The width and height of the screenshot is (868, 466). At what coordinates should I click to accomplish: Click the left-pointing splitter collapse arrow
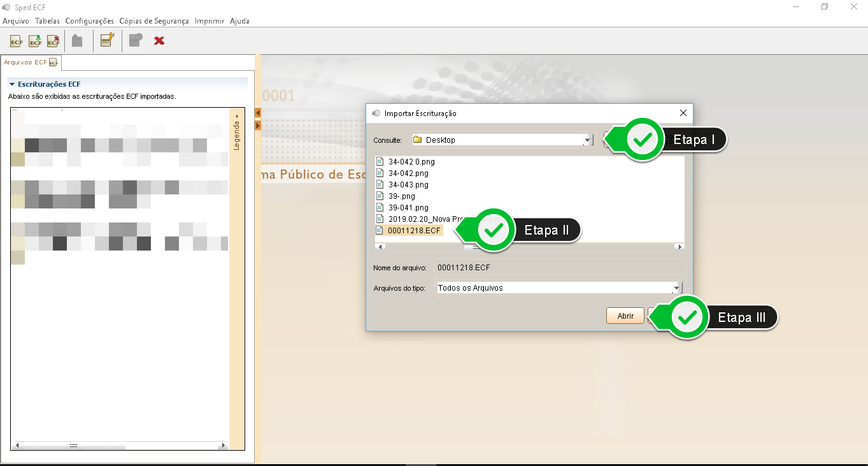258,113
